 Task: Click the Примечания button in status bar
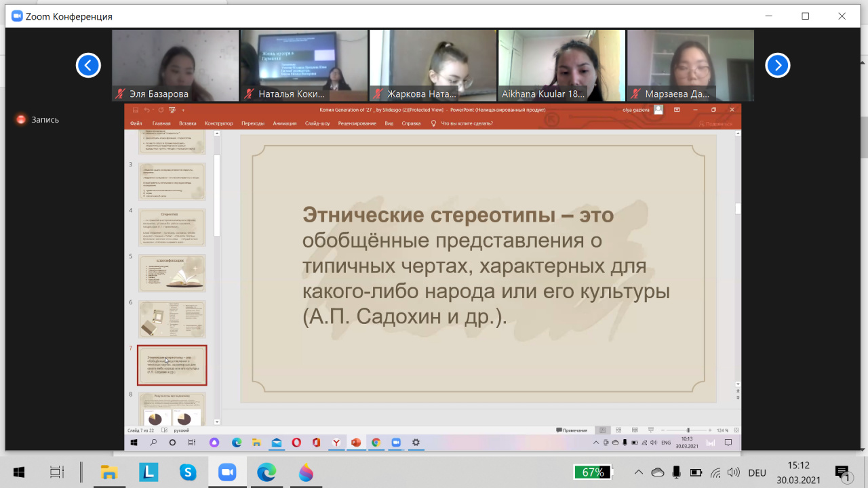pyautogui.click(x=572, y=430)
